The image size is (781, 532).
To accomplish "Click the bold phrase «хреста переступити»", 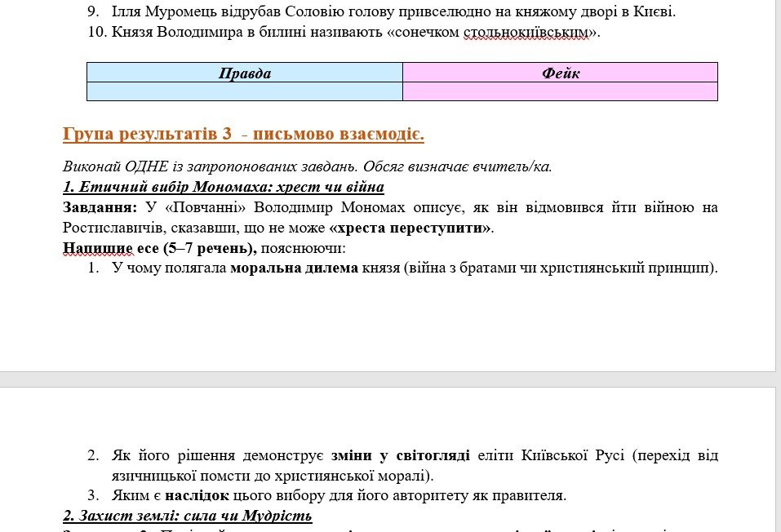I will (410, 228).
